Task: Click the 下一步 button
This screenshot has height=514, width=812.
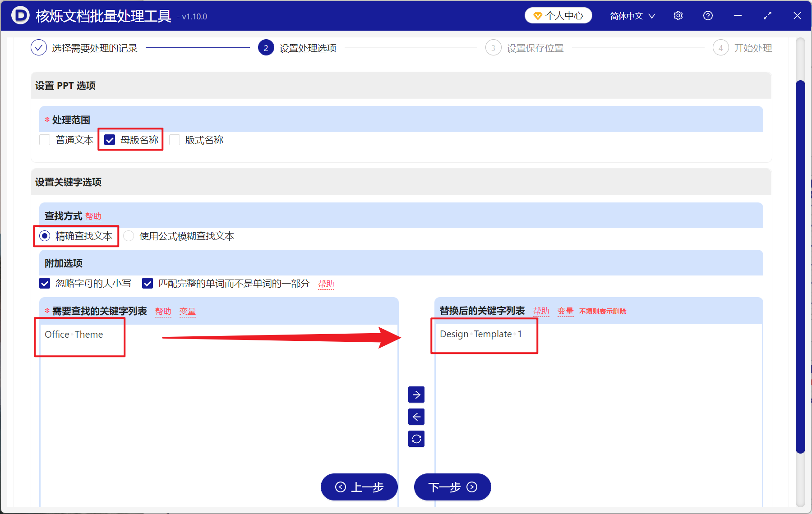Action: point(452,487)
